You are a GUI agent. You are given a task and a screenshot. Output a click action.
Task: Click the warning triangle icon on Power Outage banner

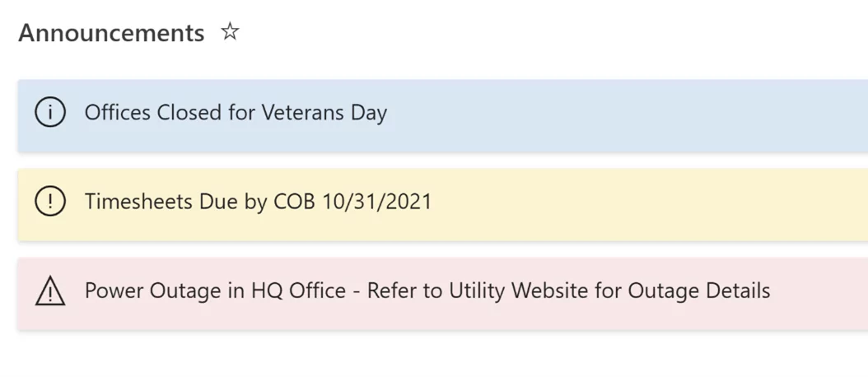tap(49, 291)
